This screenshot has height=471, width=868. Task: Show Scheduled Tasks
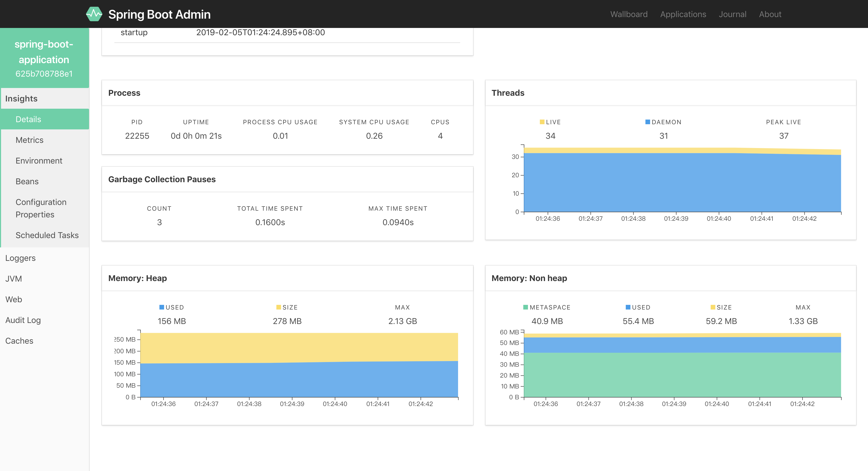[47, 235]
